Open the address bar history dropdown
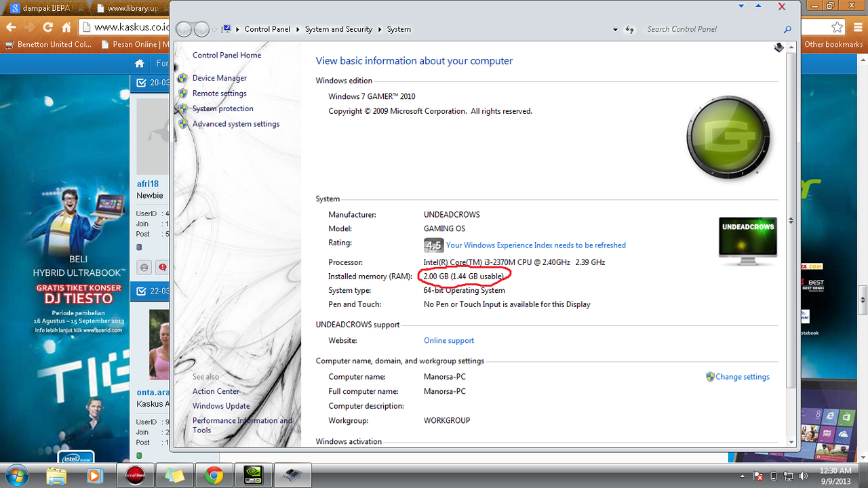This screenshot has height=488, width=868. click(x=615, y=30)
